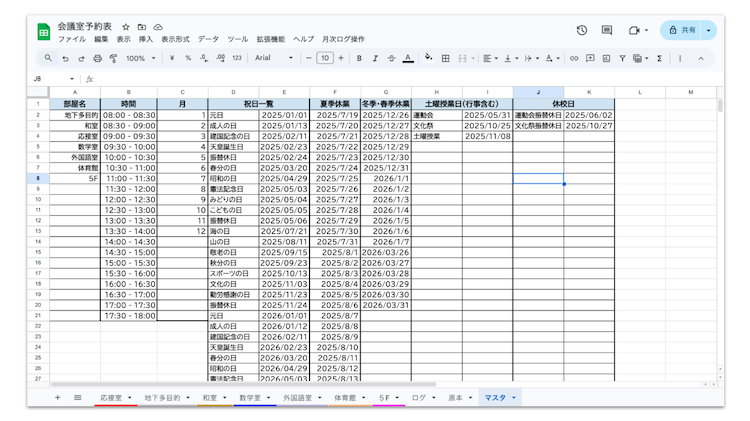The height and width of the screenshot is (421, 750).
Task: Toggle italic formatting
Action: click(x=375, y=59)
